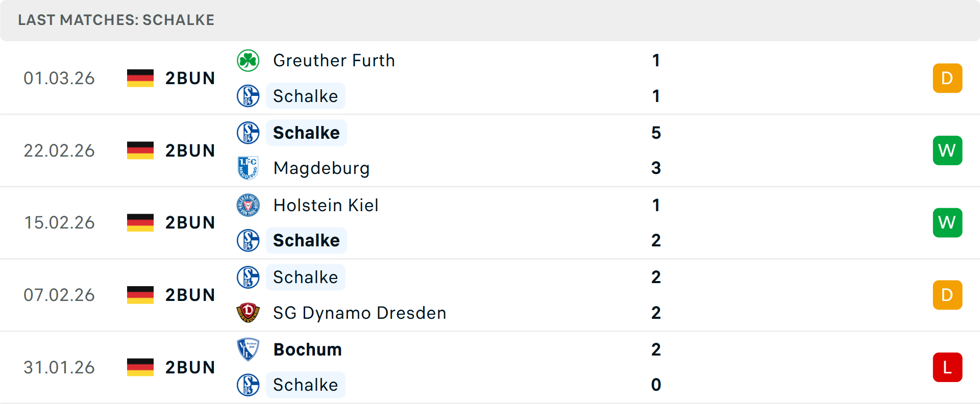Image resolution: width=980 pixels, height=404 pixels.
Task: Click the green W badge for the Holstein Kiel match
Action: coord(947,222)
